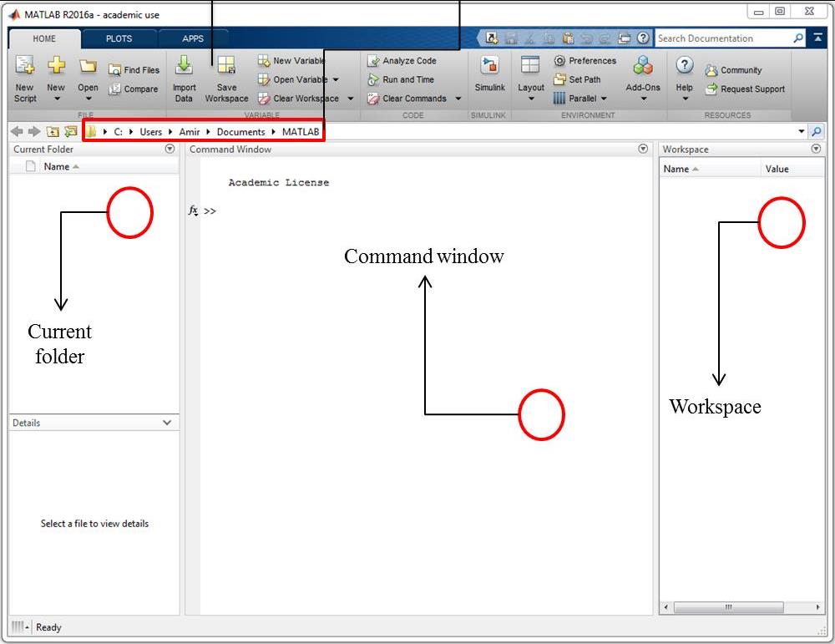Click Request Support
The height and width of the screenshot is (644, 835).
point(745,89)
